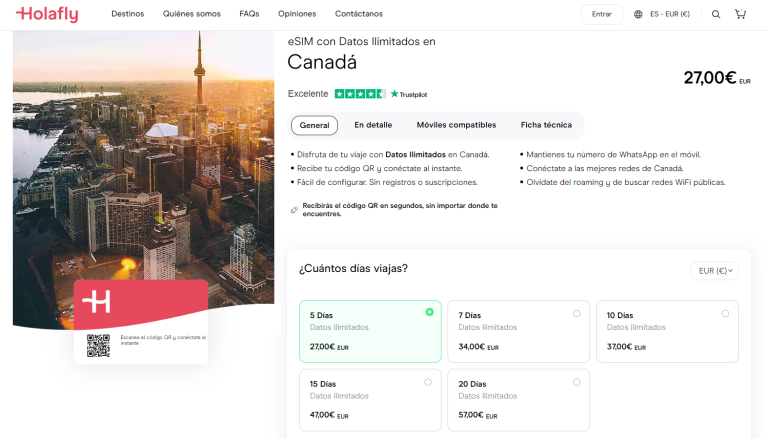Click the globe language icon
This screenshot has width=768, height=439.
click(638, 14)
